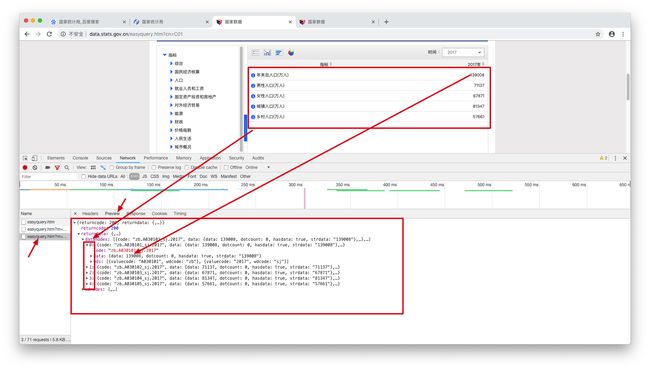Viewport: 650px width, 370px height.
Task: Click the browser forward arrow
Action: coord(38,34)
